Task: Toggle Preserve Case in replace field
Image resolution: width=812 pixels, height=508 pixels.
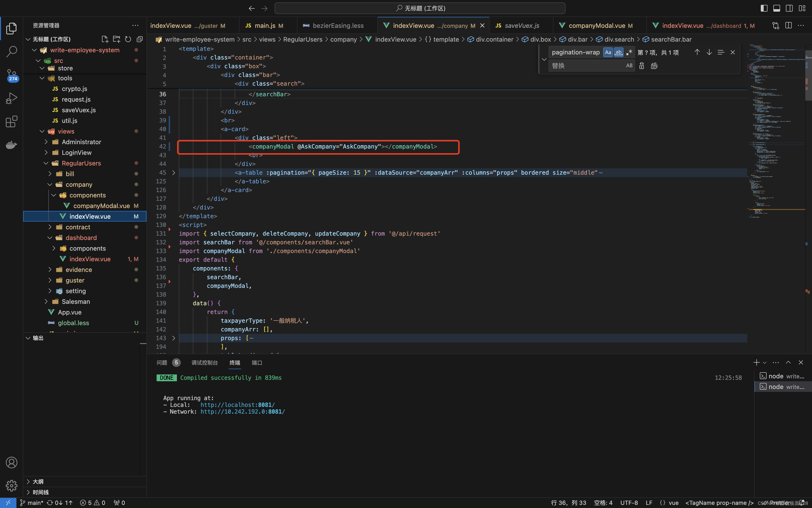Action: coord(629,66)
